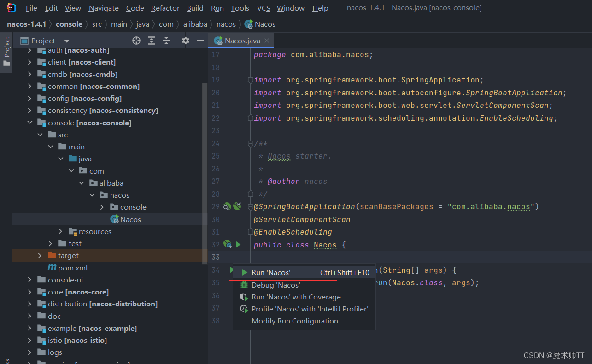Click the Nacos class name on line 32
592x364 pixels.
325,245
